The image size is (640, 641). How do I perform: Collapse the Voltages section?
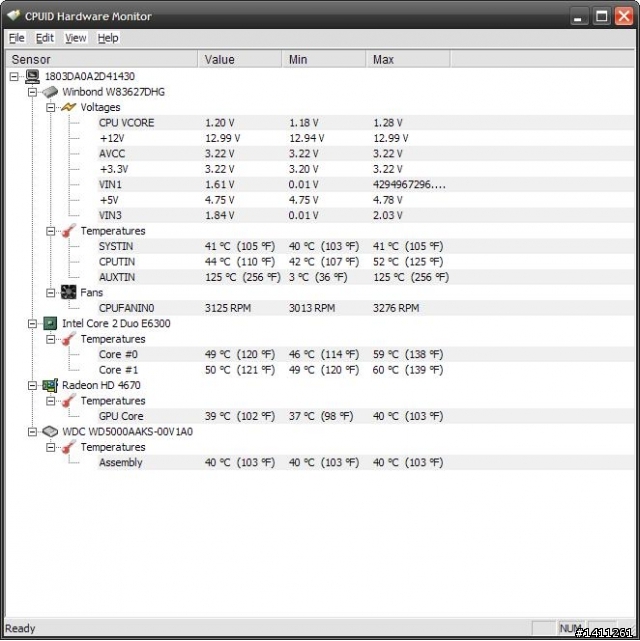point(50,108)
